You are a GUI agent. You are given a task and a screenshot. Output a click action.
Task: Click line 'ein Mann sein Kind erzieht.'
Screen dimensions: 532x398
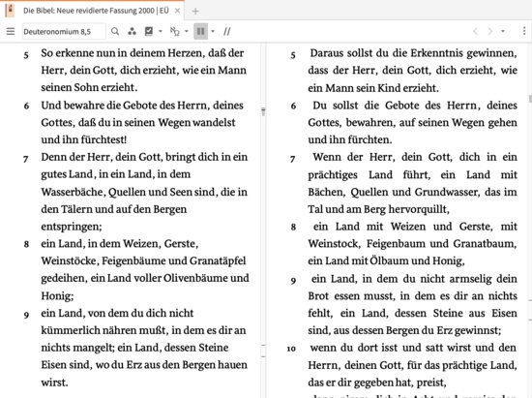coord(373,88)
